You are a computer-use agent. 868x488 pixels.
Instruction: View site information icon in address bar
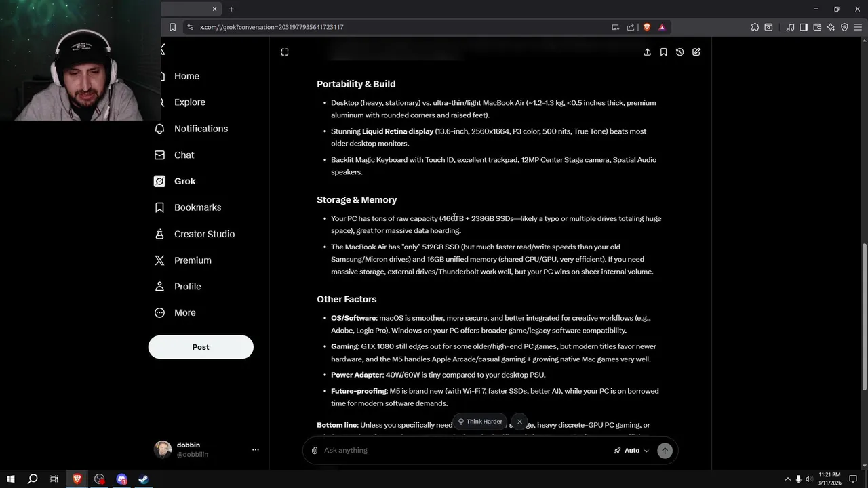(x=190, y=27)
